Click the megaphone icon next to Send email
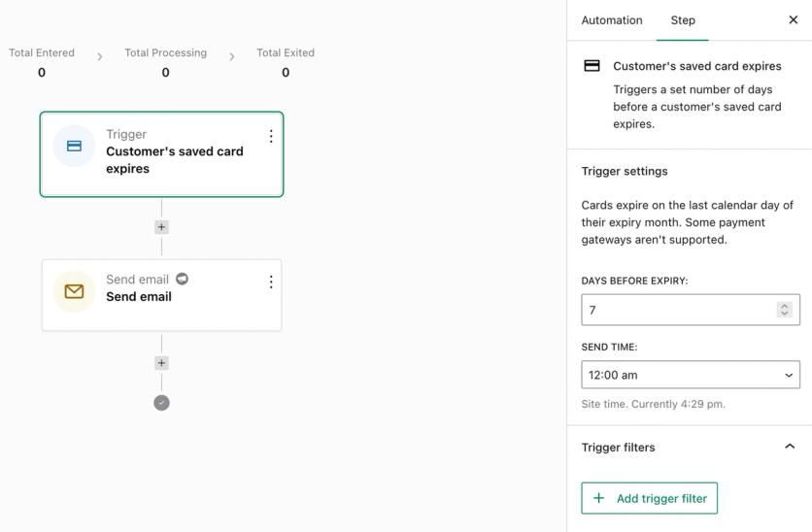Screen dimensions: 812x532 point(182,279)
